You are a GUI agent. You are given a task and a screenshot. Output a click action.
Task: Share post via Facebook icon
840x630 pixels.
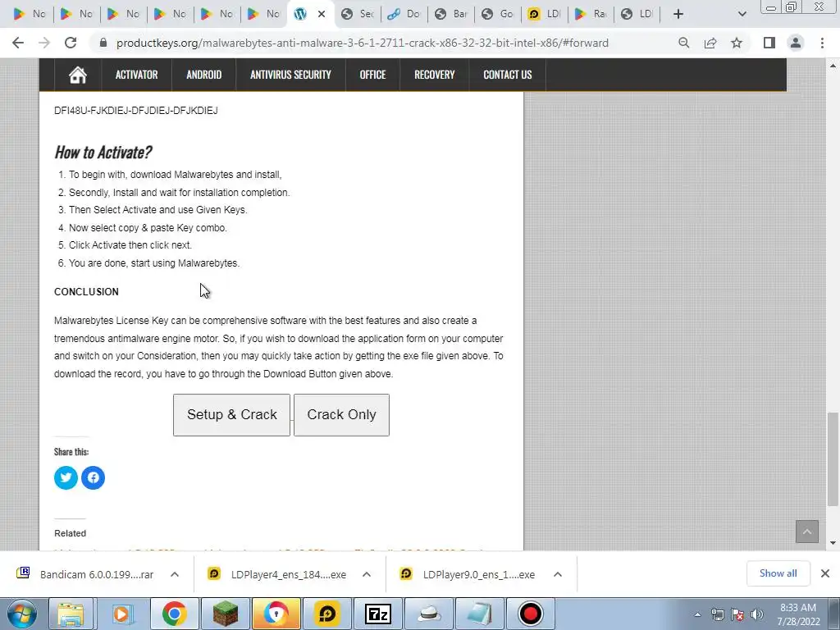coord(94,477)
